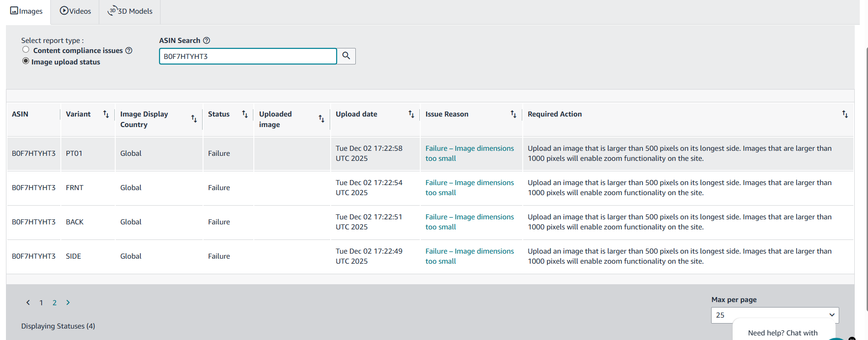
Task: Go to page 1
Action: [41, 303]
